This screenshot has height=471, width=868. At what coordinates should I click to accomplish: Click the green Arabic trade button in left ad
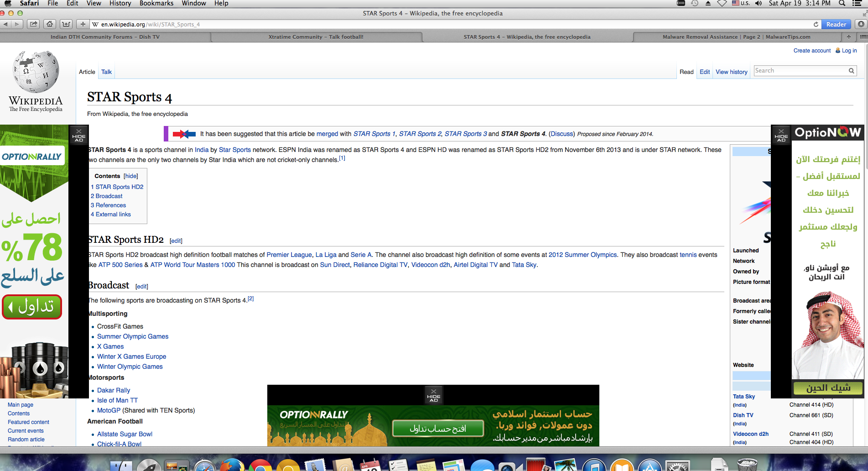click(x=32, y=307)
